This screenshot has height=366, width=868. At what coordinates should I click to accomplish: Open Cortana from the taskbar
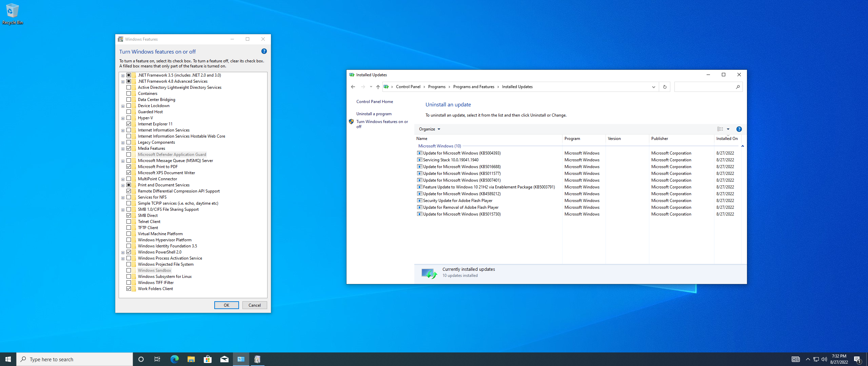point(141,359)
